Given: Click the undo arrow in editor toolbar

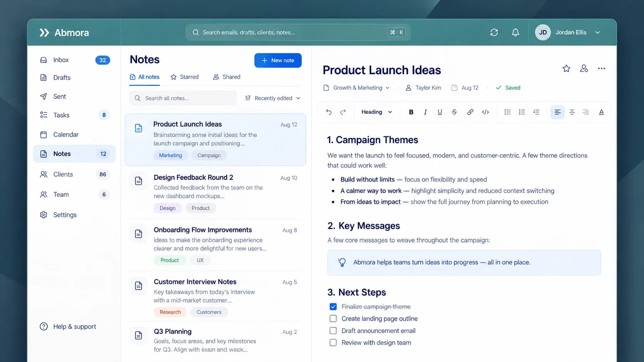Looking at the screenshot, I should pyautogui.click(x=329, y=112).
